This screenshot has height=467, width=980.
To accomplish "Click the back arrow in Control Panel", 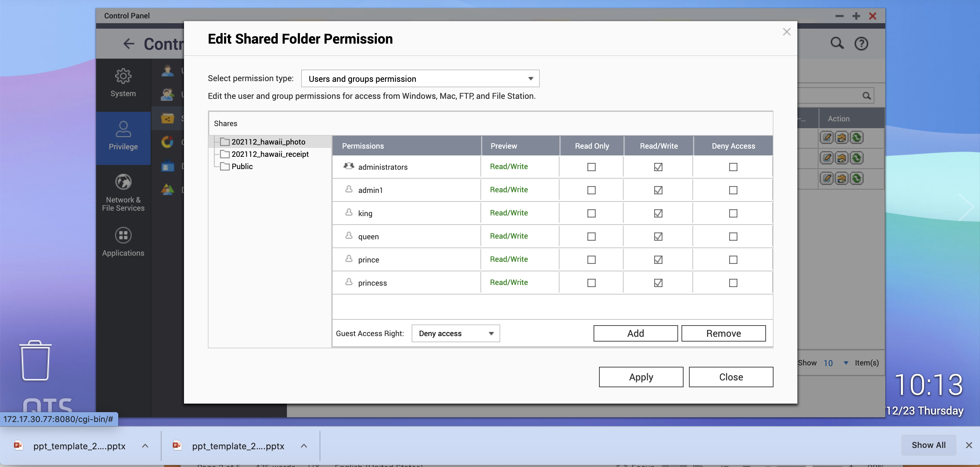I will pyautogui.click(x=129, y=44).
